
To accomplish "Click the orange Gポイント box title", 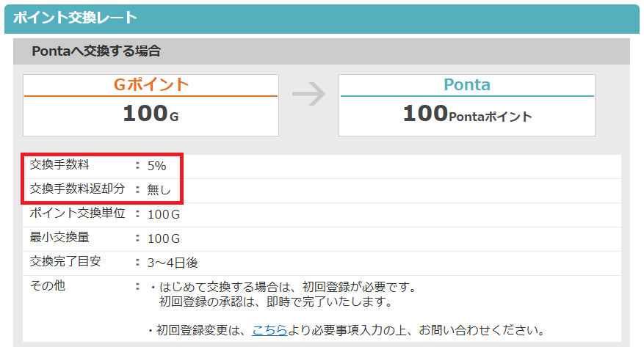I will point(151,84).
